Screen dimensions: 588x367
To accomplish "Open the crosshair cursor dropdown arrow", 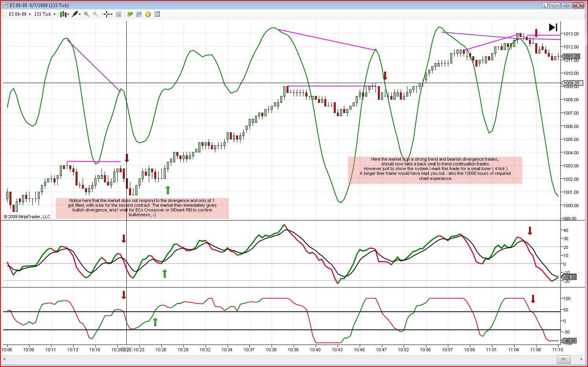I will [111, 14].
